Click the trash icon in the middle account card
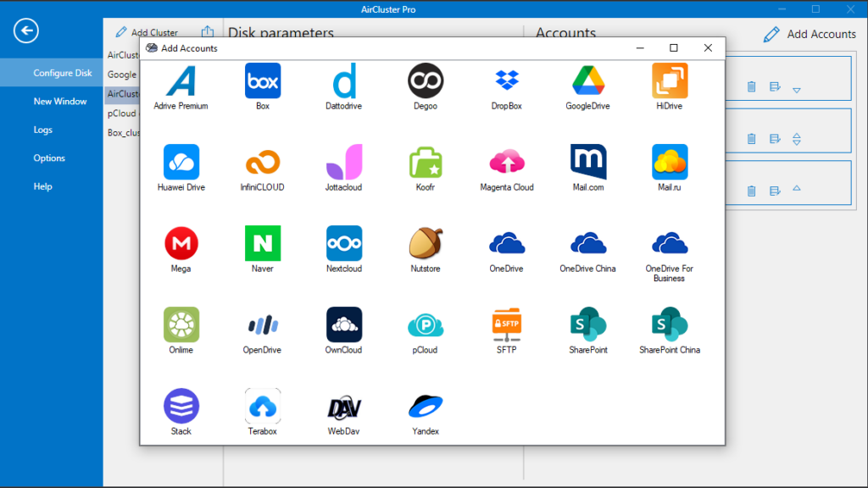 (751, 138)
